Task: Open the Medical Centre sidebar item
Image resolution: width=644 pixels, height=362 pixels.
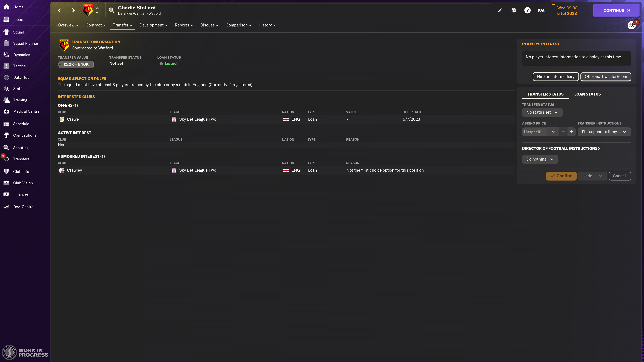Action: [26, 111]
